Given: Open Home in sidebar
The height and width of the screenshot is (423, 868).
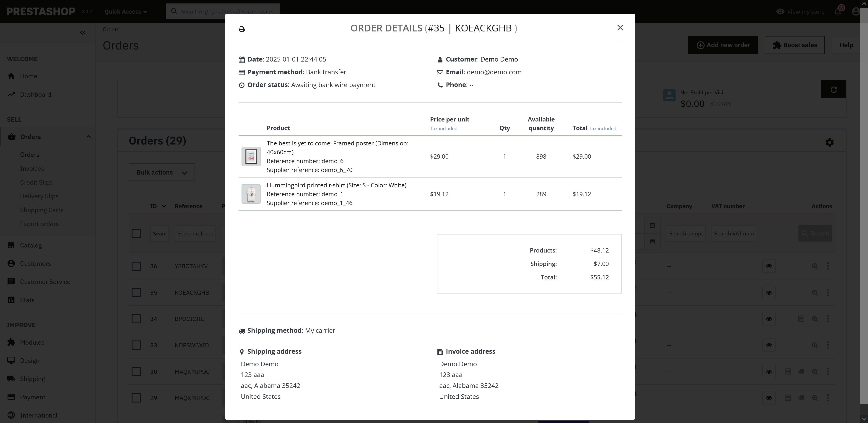Looking at the screenshot, I should [x=28, y=76].
